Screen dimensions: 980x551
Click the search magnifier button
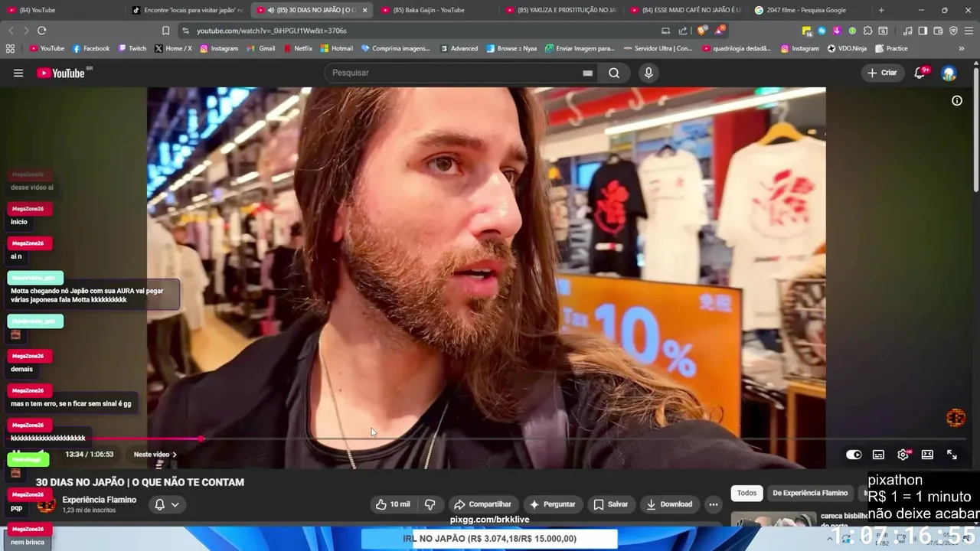pyautogui.click(x=614, y=73)
